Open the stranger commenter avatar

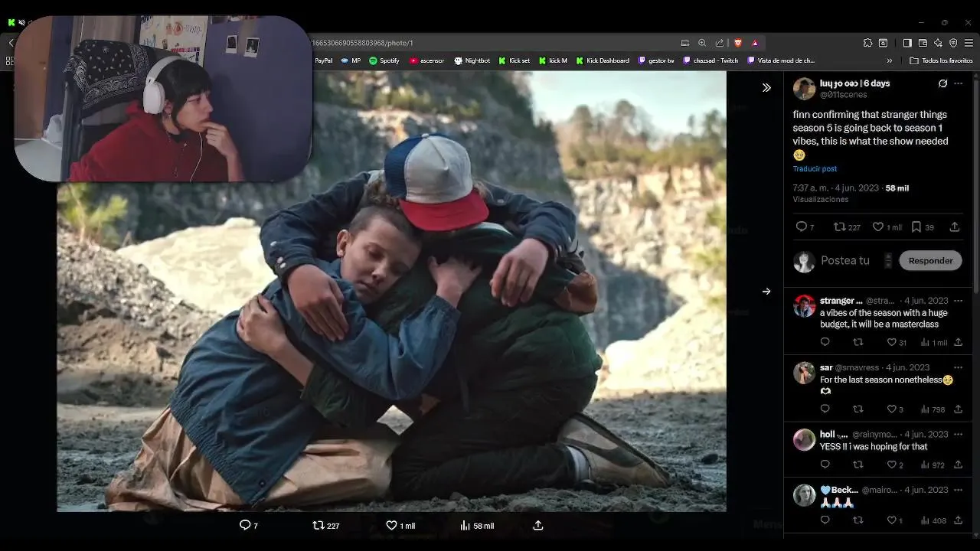(804, 306)
